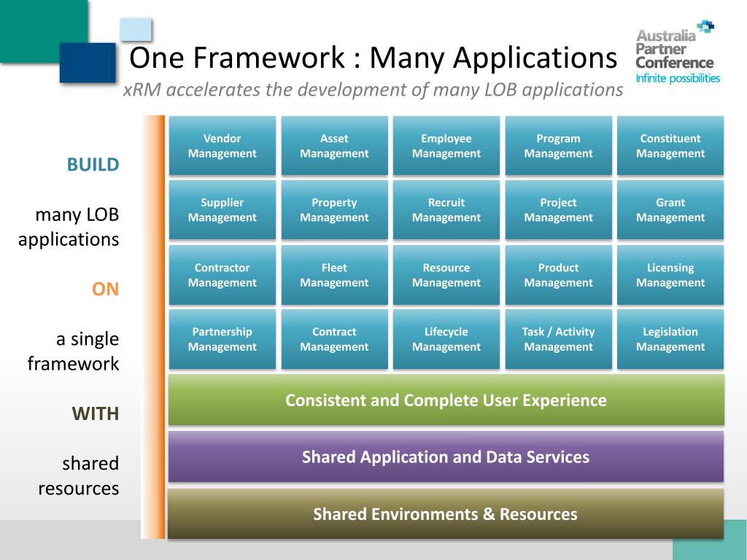Open the Partnership Management tile
Image resolution: width=747 pixels, height=560 pixels.
tap(222, 339)
